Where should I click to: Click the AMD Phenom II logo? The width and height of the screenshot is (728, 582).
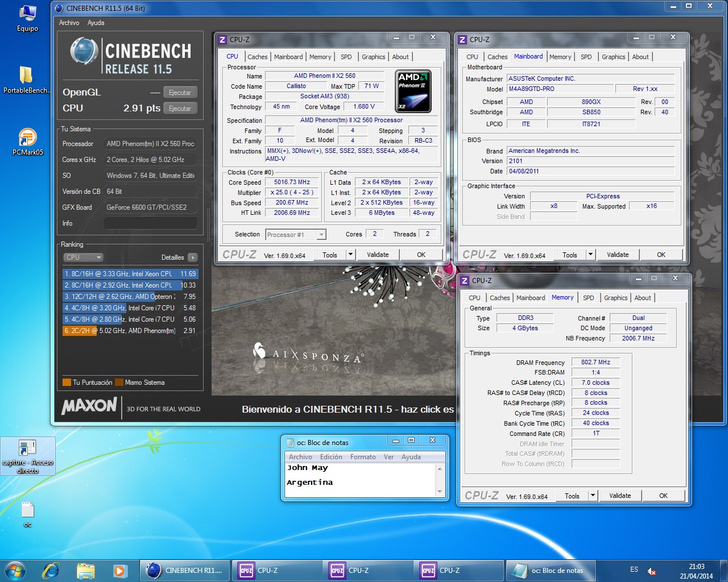click(413, 91)
